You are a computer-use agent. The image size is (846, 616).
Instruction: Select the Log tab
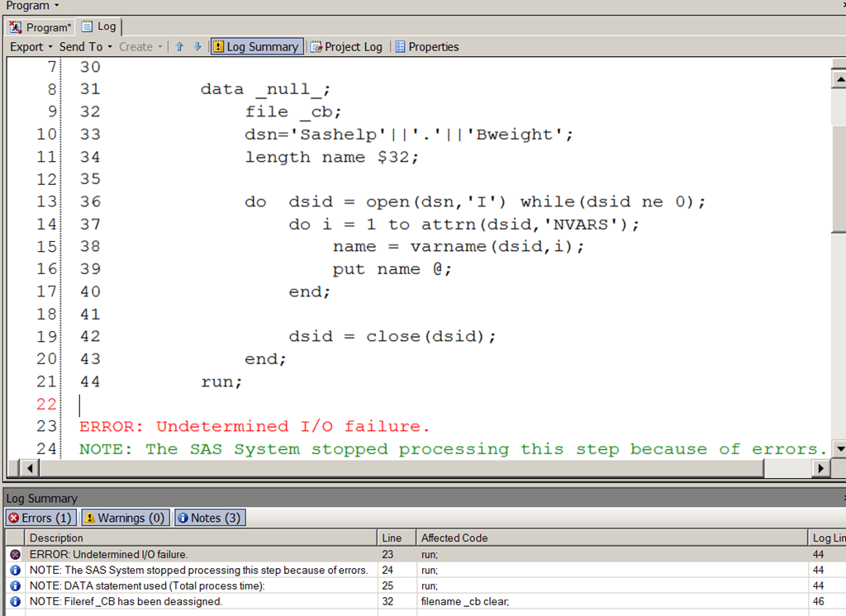tap(98, 26)
